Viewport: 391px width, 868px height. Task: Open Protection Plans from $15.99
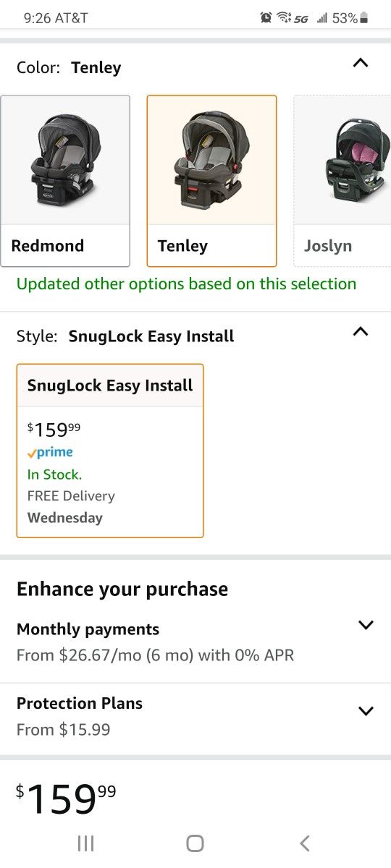(195, 716)
